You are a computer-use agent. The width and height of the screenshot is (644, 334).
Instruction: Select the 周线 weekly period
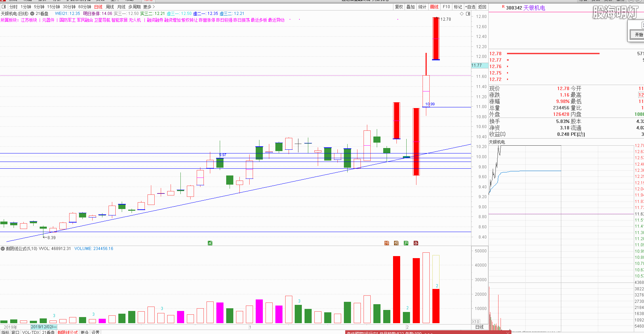tap(110, 7)
